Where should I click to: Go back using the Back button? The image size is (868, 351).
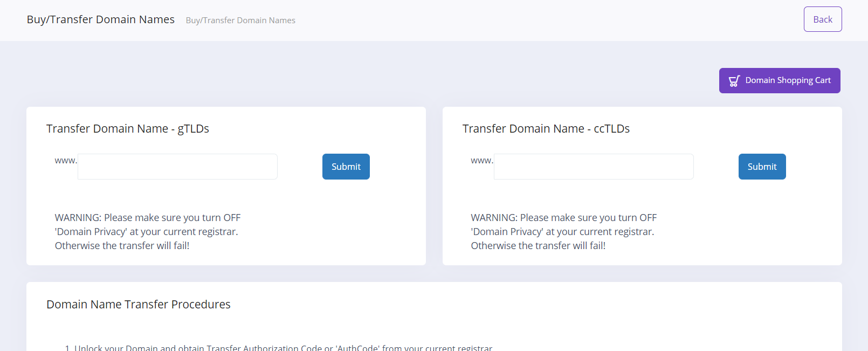pyautogui.click(x=822, y=19)
